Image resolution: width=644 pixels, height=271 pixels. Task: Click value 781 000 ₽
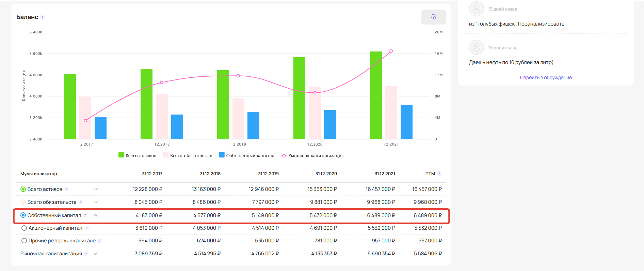pos(326,241)
